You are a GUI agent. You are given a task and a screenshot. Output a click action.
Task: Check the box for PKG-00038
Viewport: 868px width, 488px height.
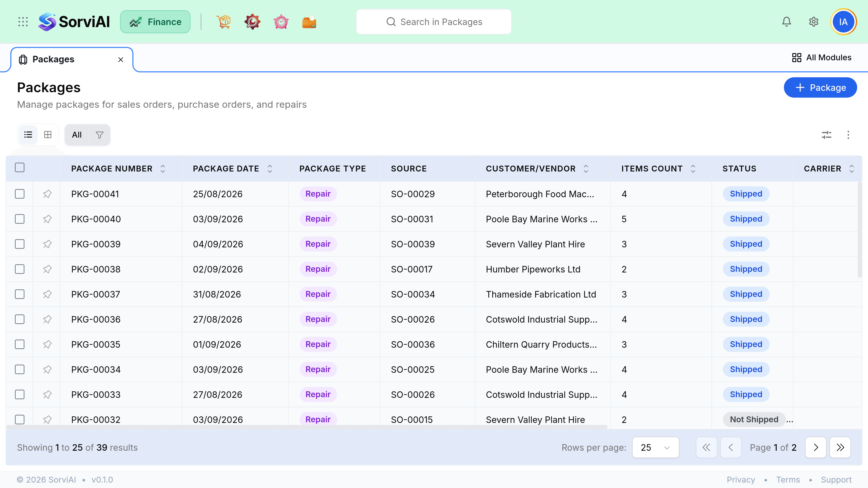[20, 270]
